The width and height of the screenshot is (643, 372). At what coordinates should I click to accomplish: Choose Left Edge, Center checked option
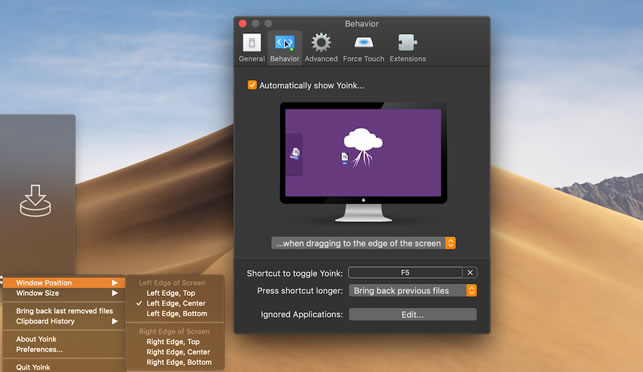[176, 303]
